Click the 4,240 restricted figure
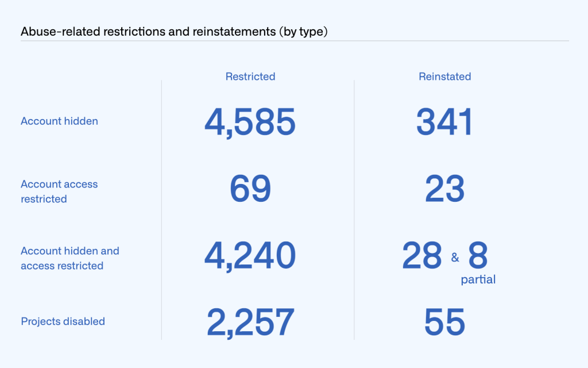 click(x=250, y=256)
